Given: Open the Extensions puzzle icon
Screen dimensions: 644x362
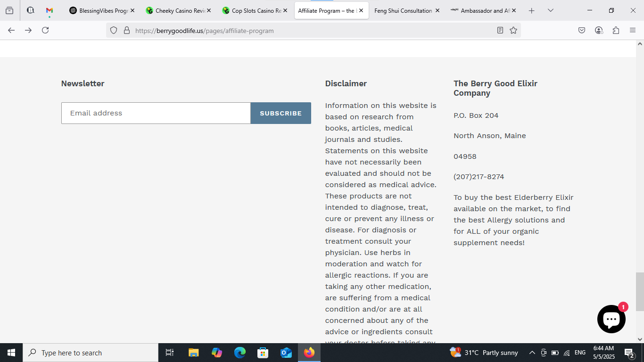Looking at the screenshot, I should (616, 30).
